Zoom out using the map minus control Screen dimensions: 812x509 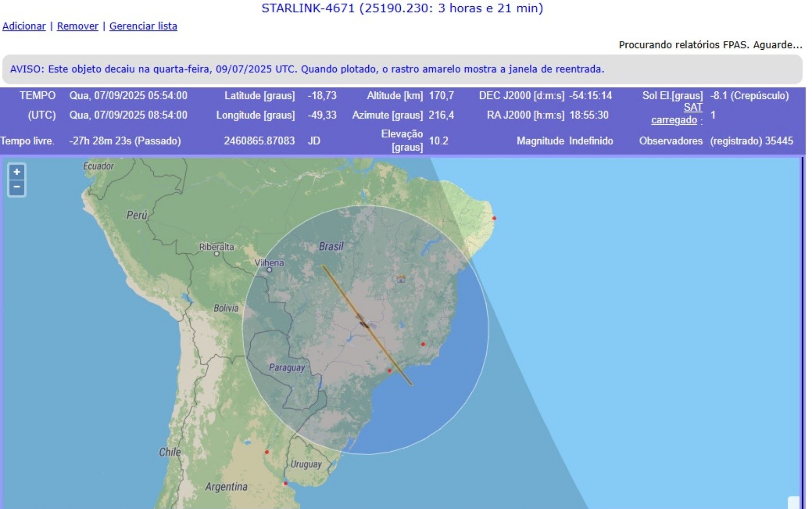(17, 187)
